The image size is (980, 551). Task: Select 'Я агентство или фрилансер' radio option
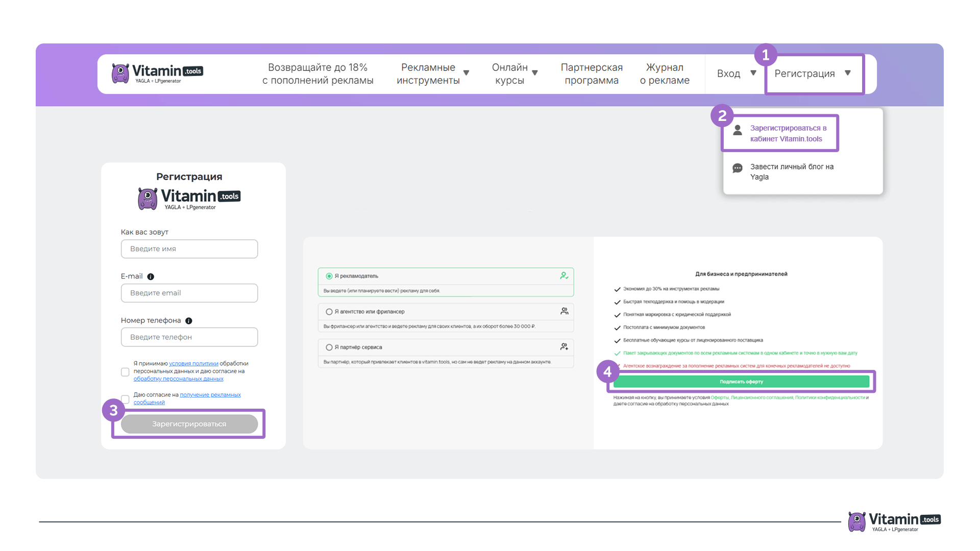pos(329,312)
